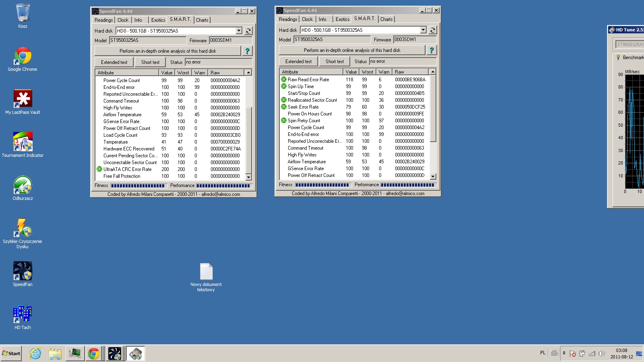The width and height of the screenshot is (644, 362).
Task: Run Short test in right SpeedFan window
Action: pos(335,62)
